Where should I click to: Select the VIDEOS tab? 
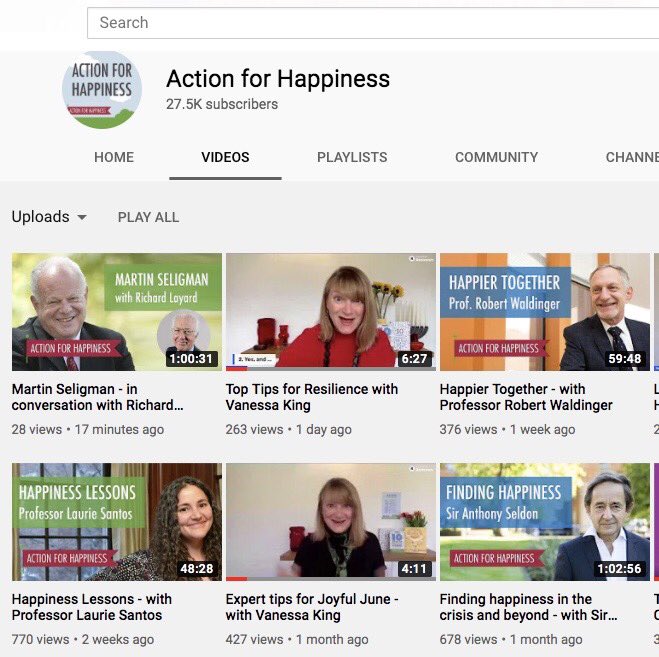click(x=225, y=157)
